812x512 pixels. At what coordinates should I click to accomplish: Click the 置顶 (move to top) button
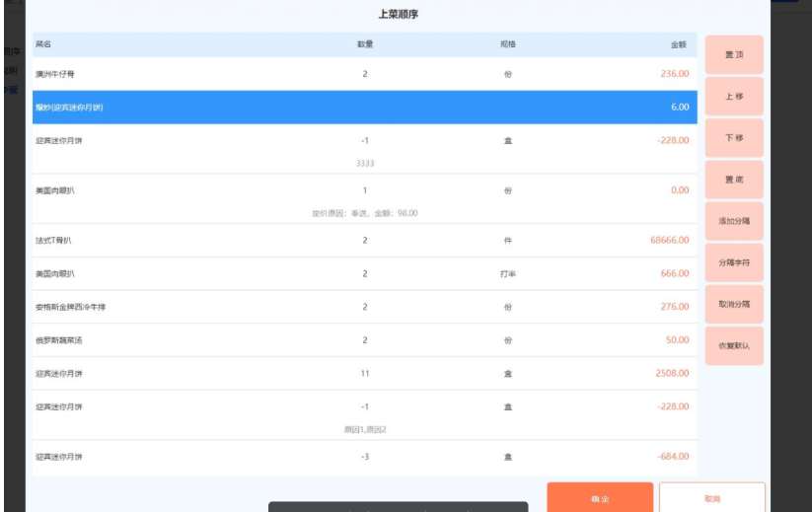pos(733,55)
